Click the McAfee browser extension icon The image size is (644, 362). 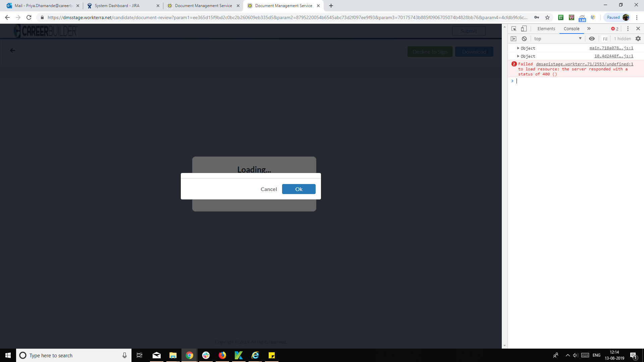coord(572,17)
